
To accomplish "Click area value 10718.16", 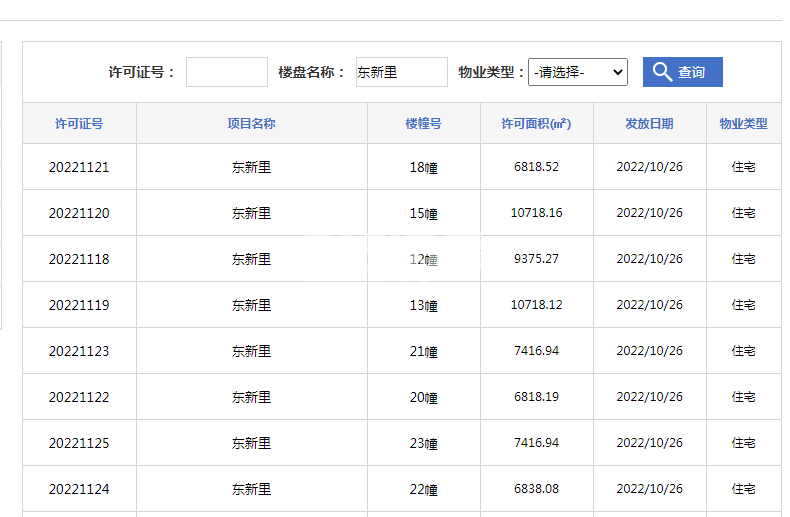I will click(x=536, y=213).
